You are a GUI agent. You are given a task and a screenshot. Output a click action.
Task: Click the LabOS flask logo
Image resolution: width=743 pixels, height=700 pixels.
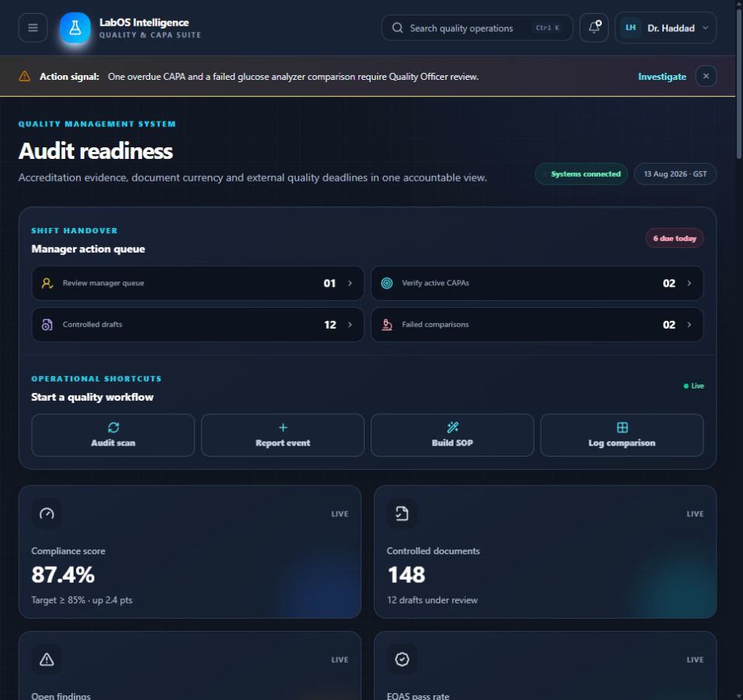coord(75,27)
